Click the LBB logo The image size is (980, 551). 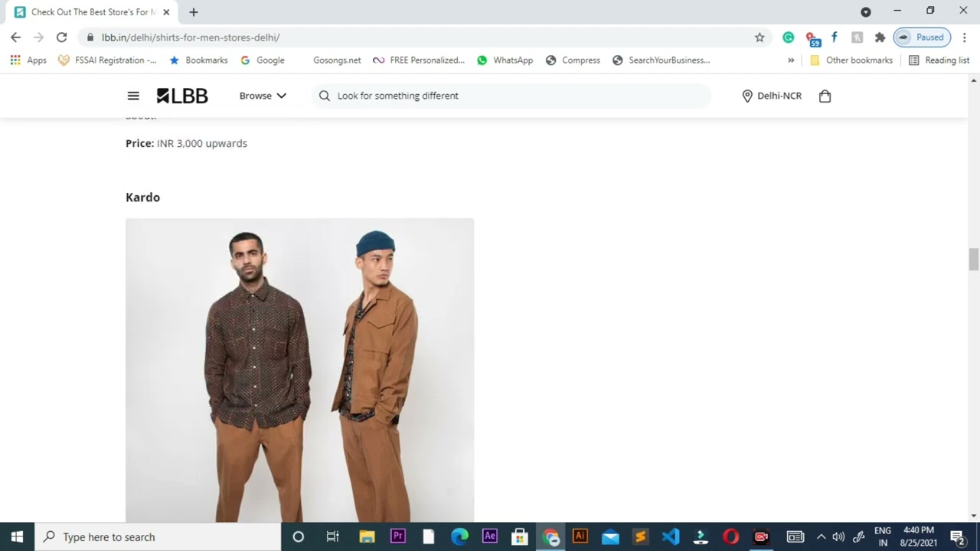click(181, 96)
